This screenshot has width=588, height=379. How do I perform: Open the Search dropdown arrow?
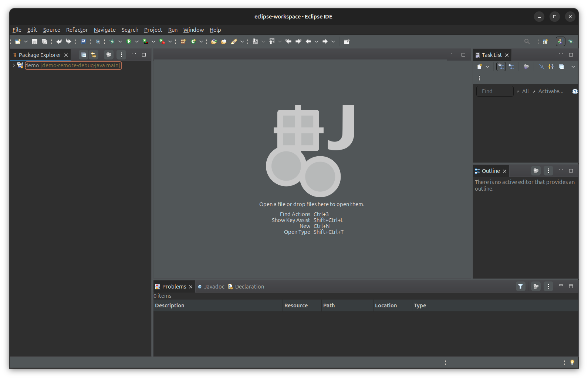(242, 41)
